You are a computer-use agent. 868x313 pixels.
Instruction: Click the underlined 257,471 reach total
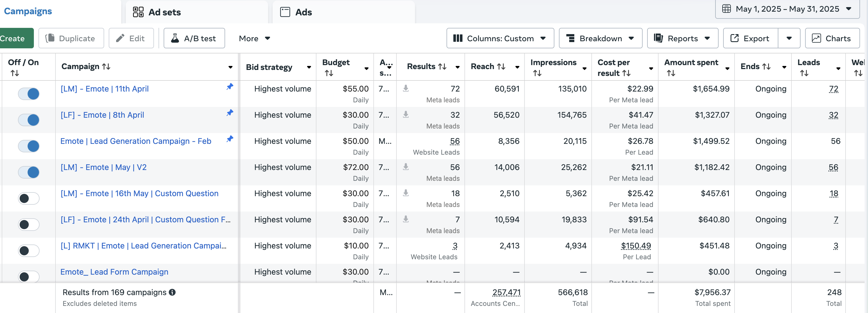click(506, 292)
